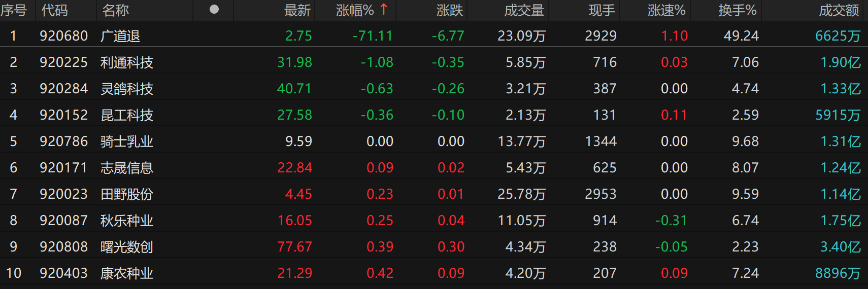868x289 pixels.
Task: Select stock code 920403
Action: coord(64,273)
